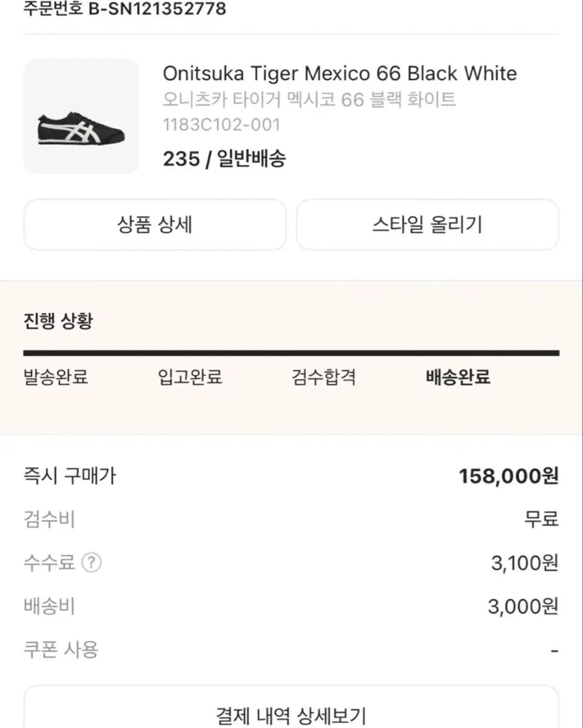Select the 입고완료 progress step

(190, 377)
